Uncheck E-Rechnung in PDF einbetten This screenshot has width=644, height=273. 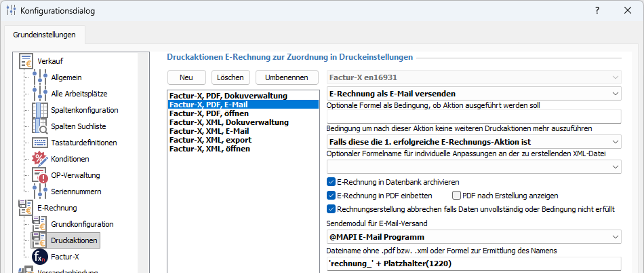click(x=331, y=196)
